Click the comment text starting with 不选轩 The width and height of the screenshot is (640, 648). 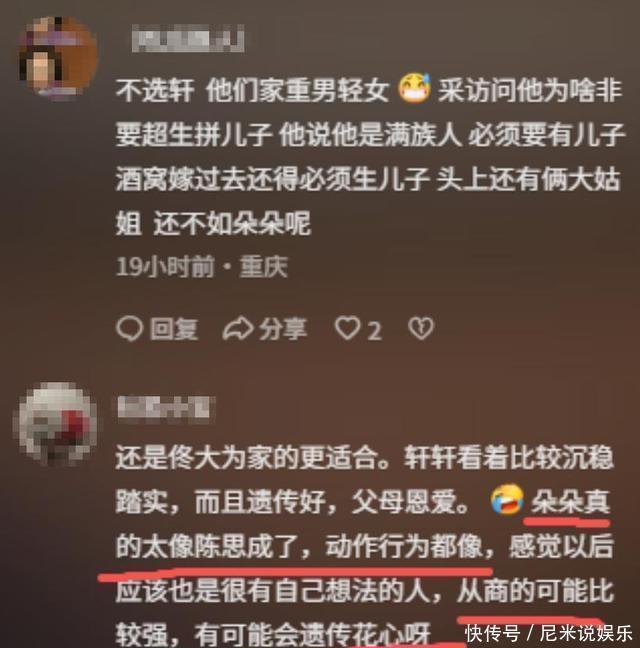[370, 157]
